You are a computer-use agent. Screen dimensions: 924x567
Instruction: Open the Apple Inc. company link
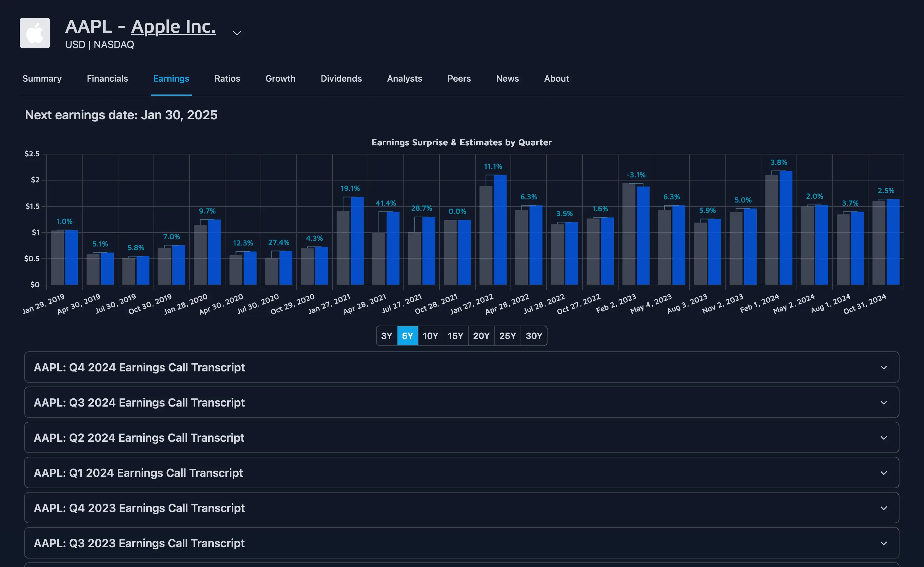pos(173,26)
